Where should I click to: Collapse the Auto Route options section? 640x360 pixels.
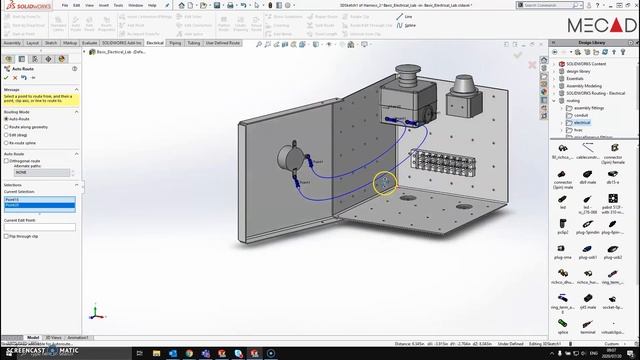coord(76,154)
